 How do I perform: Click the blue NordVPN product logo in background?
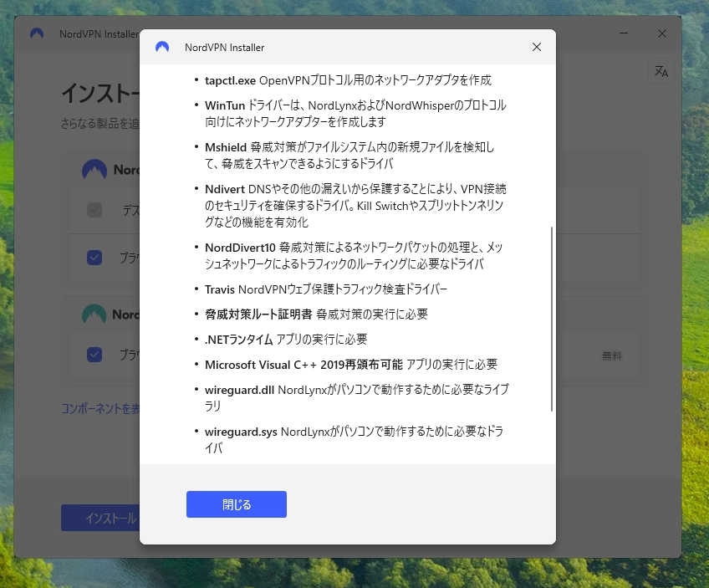coord(94,170)
